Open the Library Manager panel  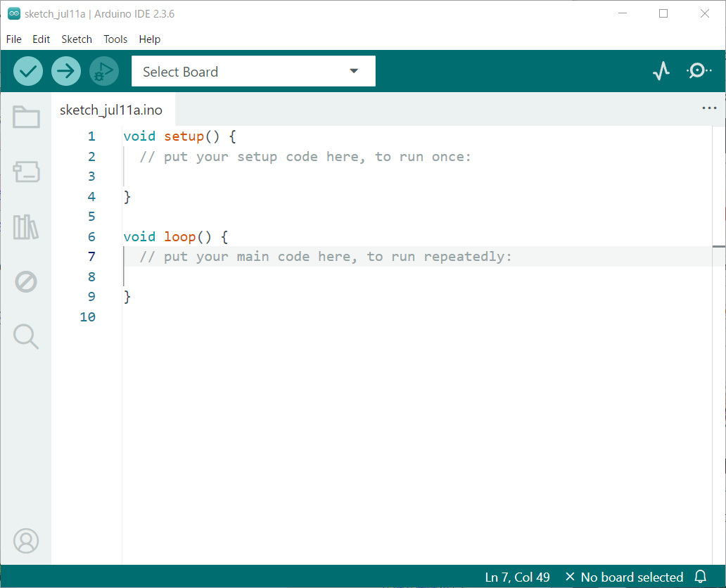[x=26, y=227]
